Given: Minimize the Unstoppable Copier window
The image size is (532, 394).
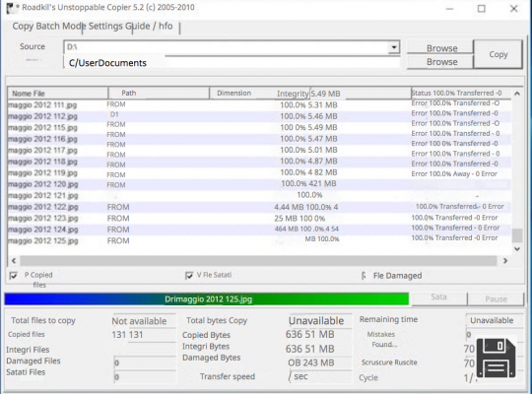Looking at the screenshot, I should 450,9.
